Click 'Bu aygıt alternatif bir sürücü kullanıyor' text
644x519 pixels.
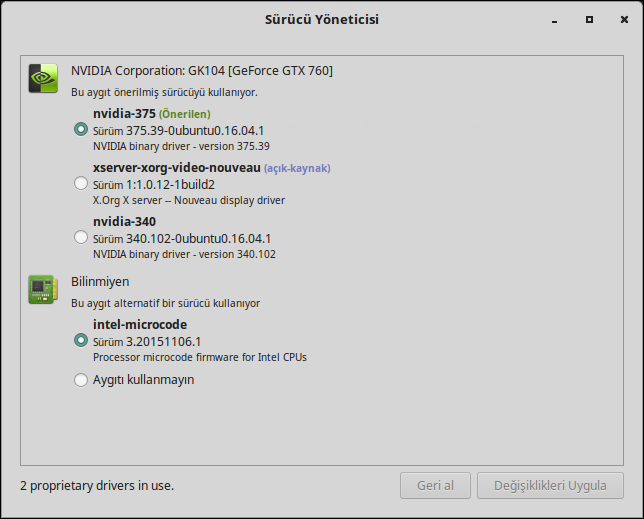[x=166, y=303]
